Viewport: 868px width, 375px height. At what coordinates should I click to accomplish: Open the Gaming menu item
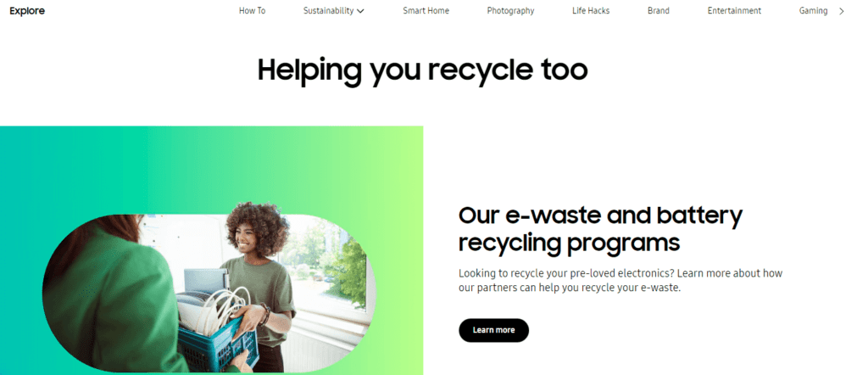(x=813, y=10)
